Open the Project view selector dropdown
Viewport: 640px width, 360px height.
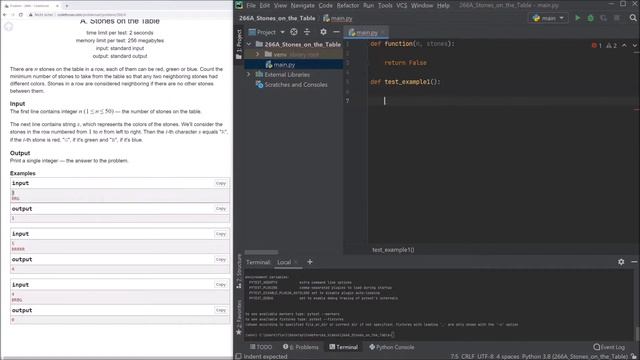pos(267,32)
